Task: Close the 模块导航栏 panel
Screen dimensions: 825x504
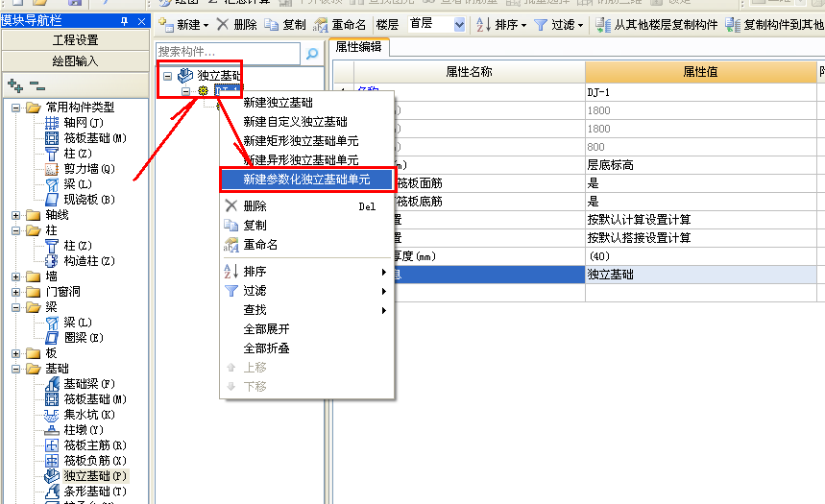Action: [x=141, y=21]
